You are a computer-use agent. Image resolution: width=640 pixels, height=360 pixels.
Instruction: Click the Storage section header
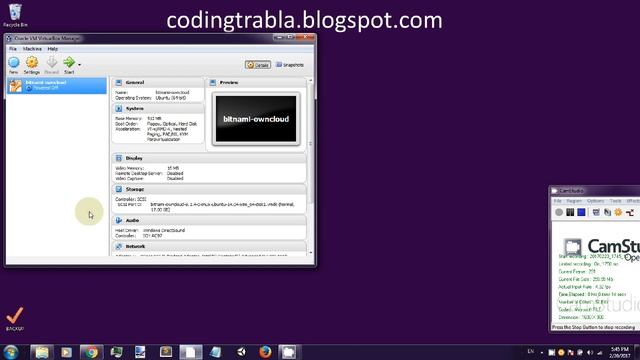click(209, 189)
